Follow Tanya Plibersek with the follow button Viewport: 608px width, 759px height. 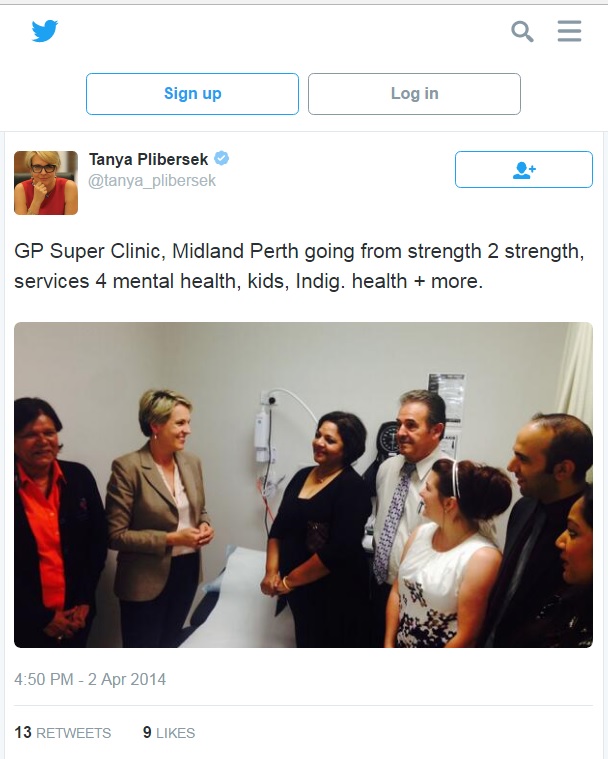(x=524, y=169)
